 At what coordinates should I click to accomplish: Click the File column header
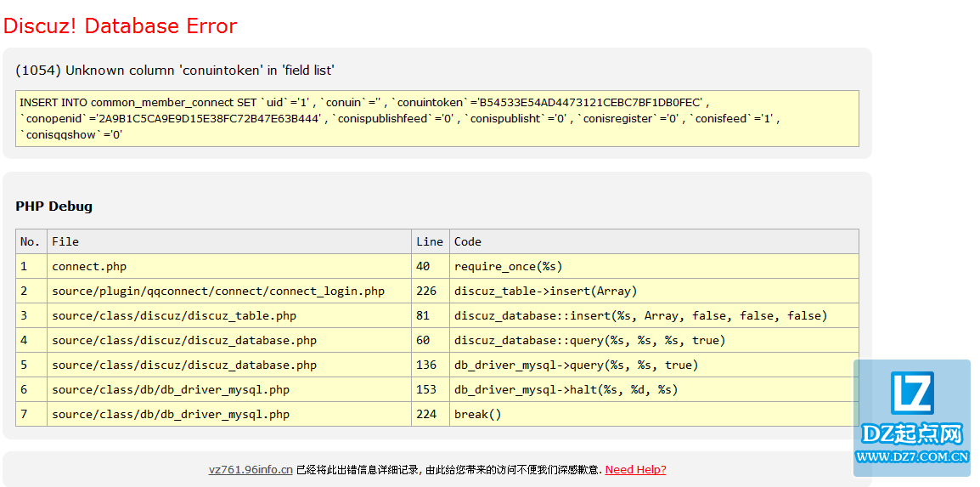point(65,241)
